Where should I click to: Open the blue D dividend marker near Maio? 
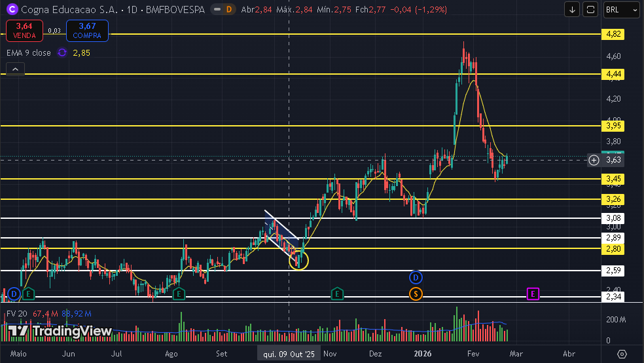pyautogui.click(x=14, y=294)
